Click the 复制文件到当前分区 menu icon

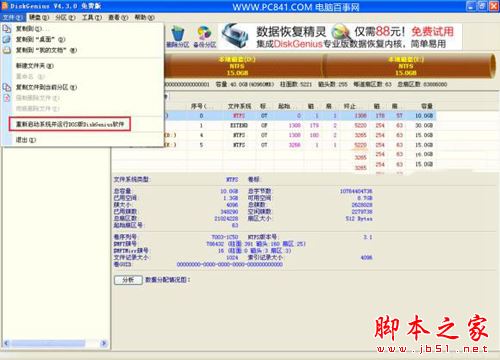pos(7,87)
